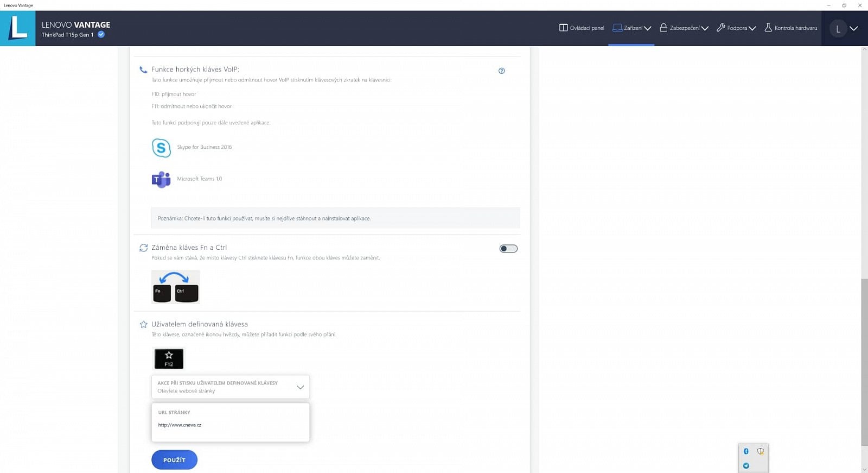This screenshot has width=868, height=473.
Task: Open the Podpora dropdown menu
Action: [736, 28]
